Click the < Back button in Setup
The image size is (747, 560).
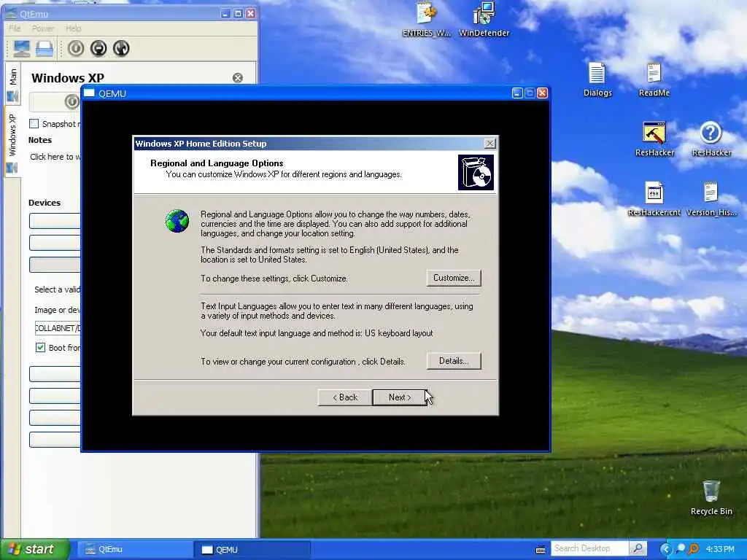click(345, 397)
